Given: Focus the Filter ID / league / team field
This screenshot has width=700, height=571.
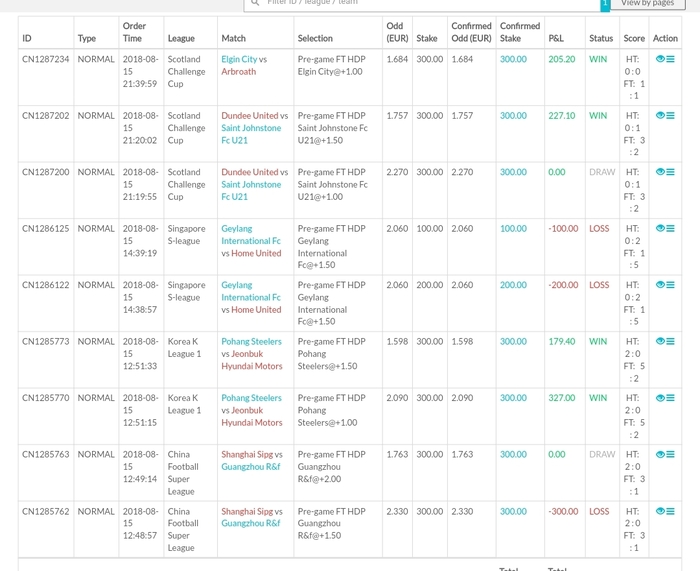Looking at the screenshot, I should [422, 4].
